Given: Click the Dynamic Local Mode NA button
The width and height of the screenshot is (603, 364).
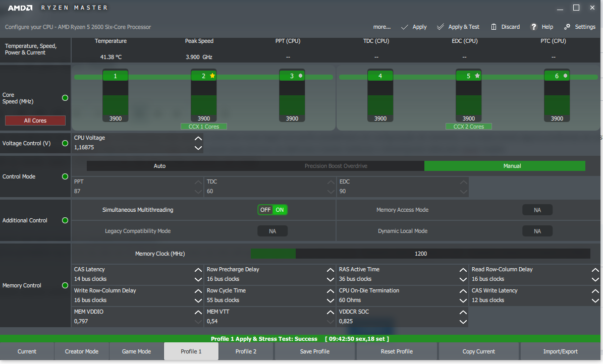Looking at the screenshot, I should coord(537,231).
